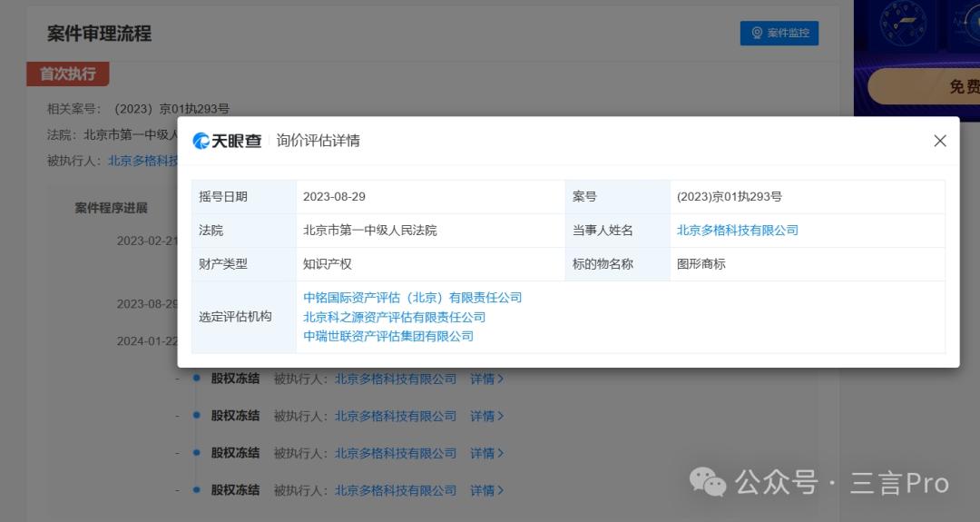
Task: Click 北京多格科技有限公司 in last 股权冻结 row
Action: [396, 490]
